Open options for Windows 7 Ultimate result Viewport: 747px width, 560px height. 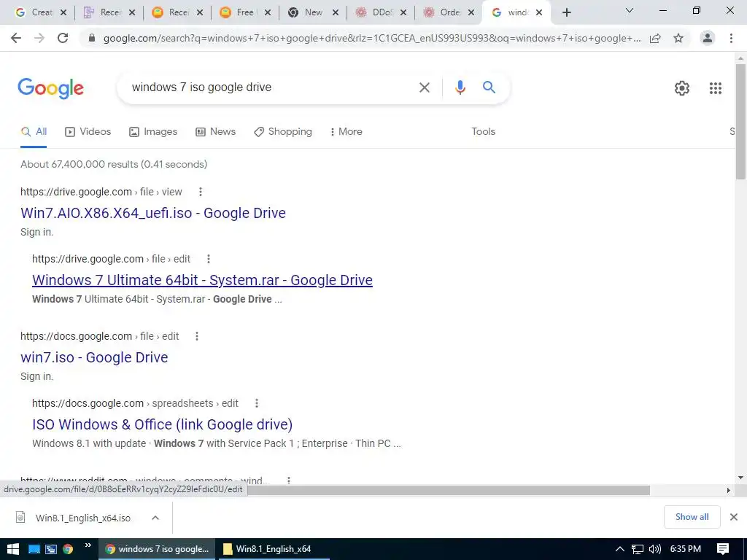point(208,259)
